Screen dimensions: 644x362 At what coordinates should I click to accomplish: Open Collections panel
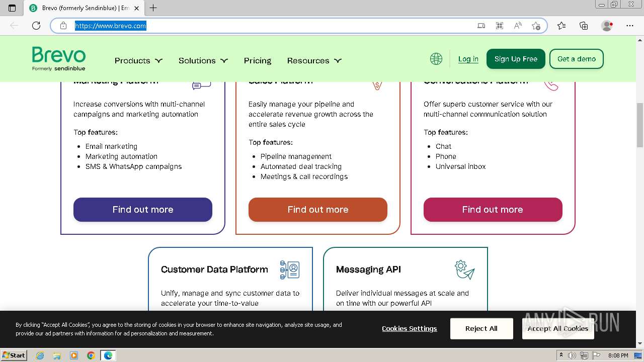click(584, 26)
